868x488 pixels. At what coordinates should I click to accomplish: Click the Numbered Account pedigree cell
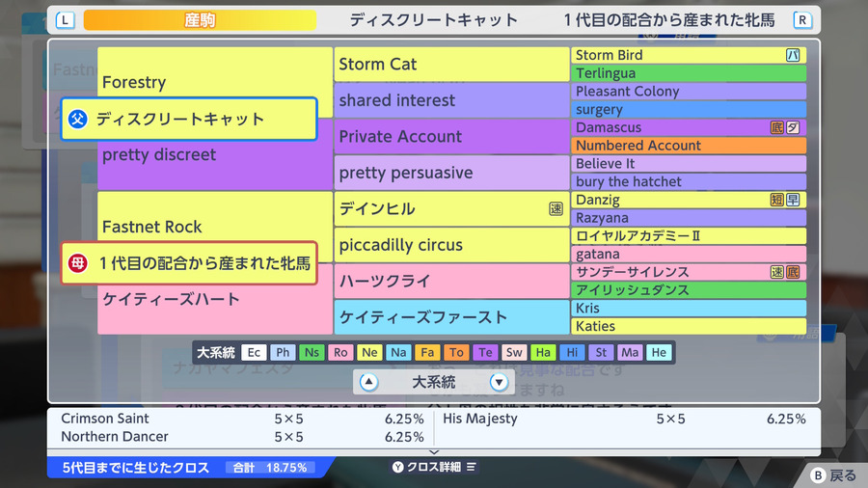tap(689, 146)
